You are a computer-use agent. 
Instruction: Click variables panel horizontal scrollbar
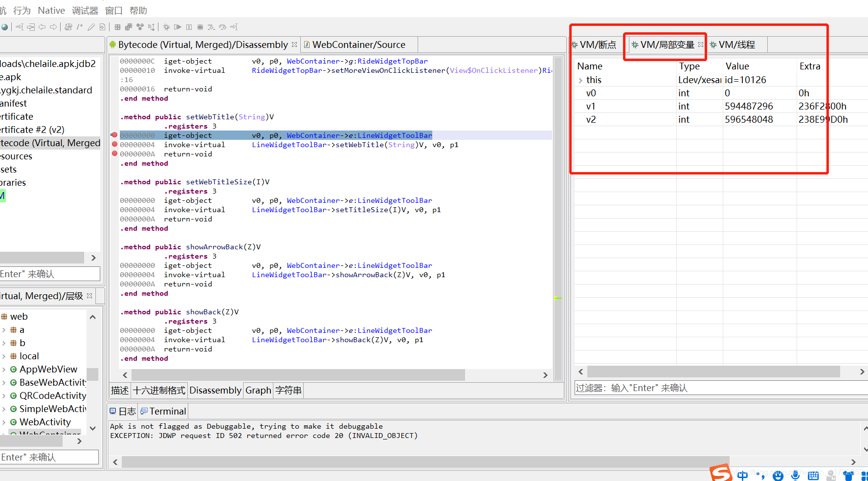[714, 372]
